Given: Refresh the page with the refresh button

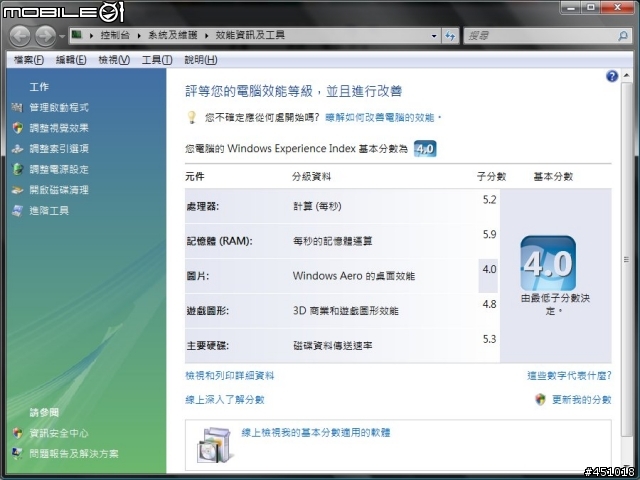Looking at the screenshot, I should tap(450, 36).
